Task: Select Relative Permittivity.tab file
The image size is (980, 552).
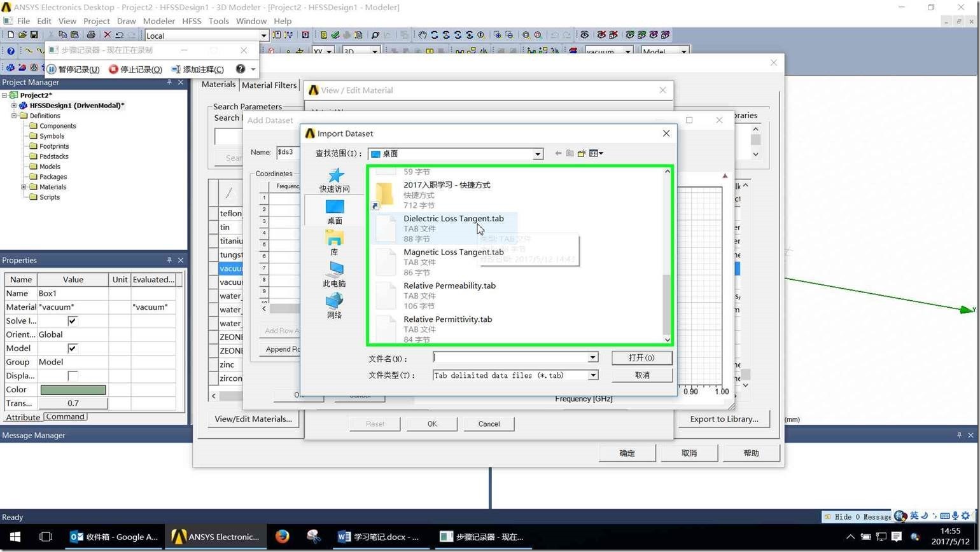Action: 445,329
